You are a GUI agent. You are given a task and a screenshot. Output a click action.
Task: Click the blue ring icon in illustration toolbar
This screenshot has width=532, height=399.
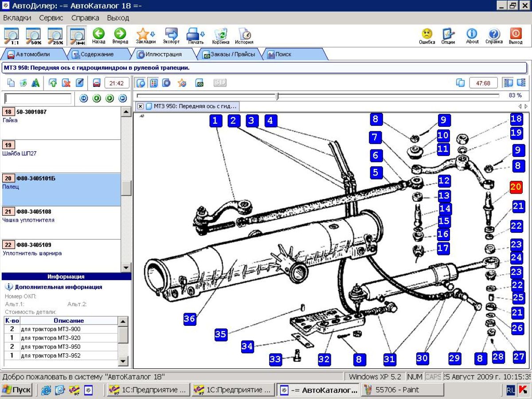(x=167, y=83)
